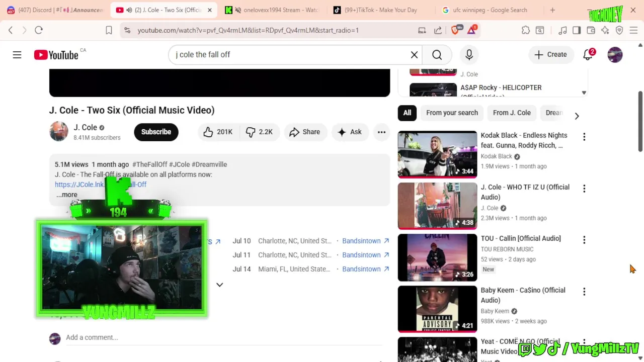Viewport: 644px width, 362px height.
Task: Open Jul 11 Charlotte Bandsintown link
Action: pos(365,255)
